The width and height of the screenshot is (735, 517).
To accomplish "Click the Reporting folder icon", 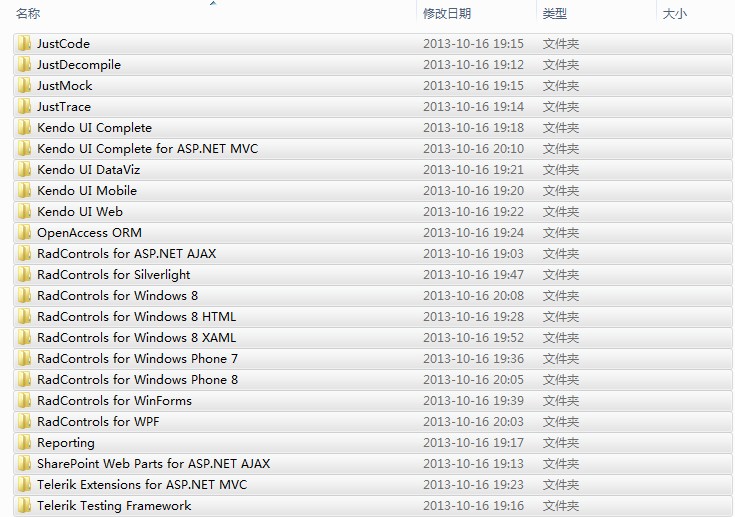I will coord(24,443).
